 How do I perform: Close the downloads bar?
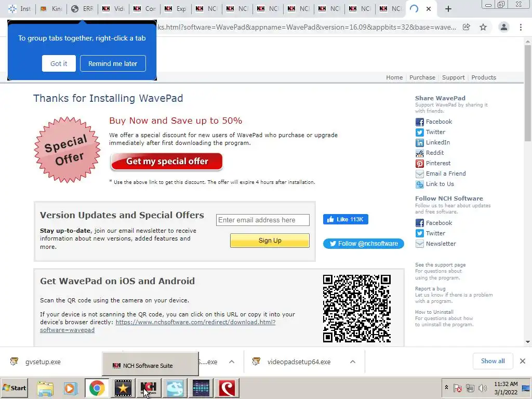point(523,361)
